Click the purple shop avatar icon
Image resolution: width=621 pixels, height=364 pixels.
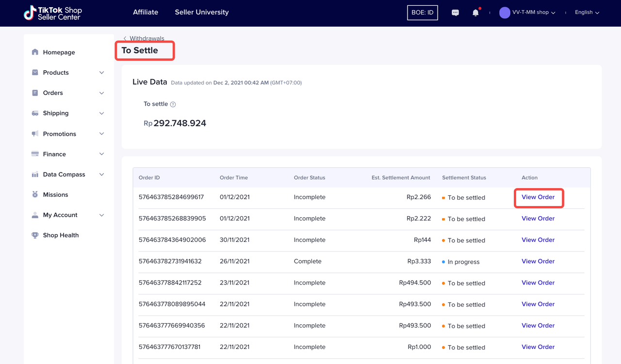(505, 13)
